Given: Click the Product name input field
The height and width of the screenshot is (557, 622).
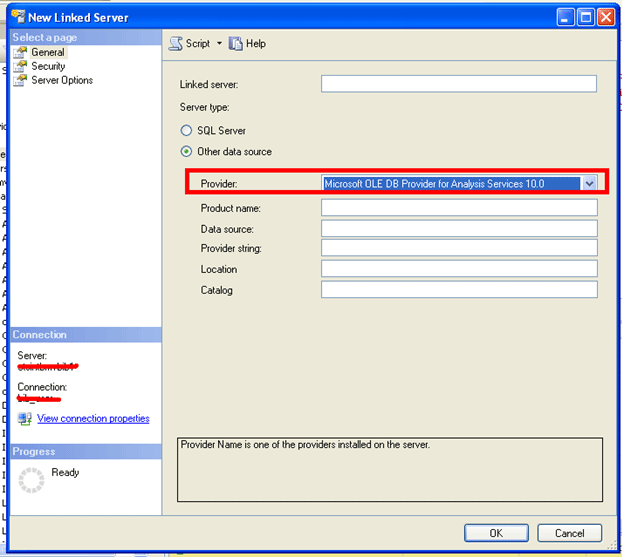Looking at the screenshot, I should pyautogui.click(x=459, y=207).
